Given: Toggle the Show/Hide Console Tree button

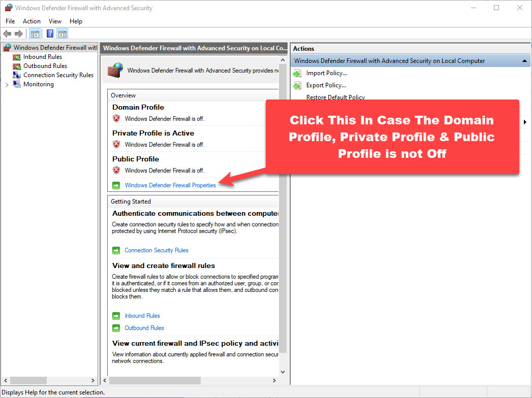Looking at the screenshot, I should tap(35, 34).
